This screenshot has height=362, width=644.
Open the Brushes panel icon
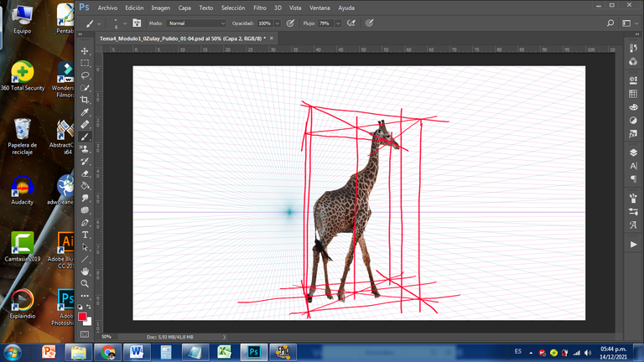coord(633,199)
